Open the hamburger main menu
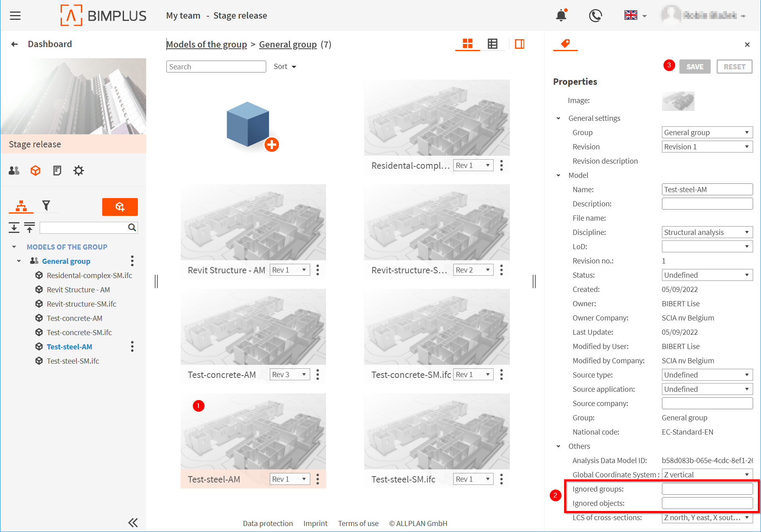This screenshot has width=761, height=532. click(x=15, y=16)
